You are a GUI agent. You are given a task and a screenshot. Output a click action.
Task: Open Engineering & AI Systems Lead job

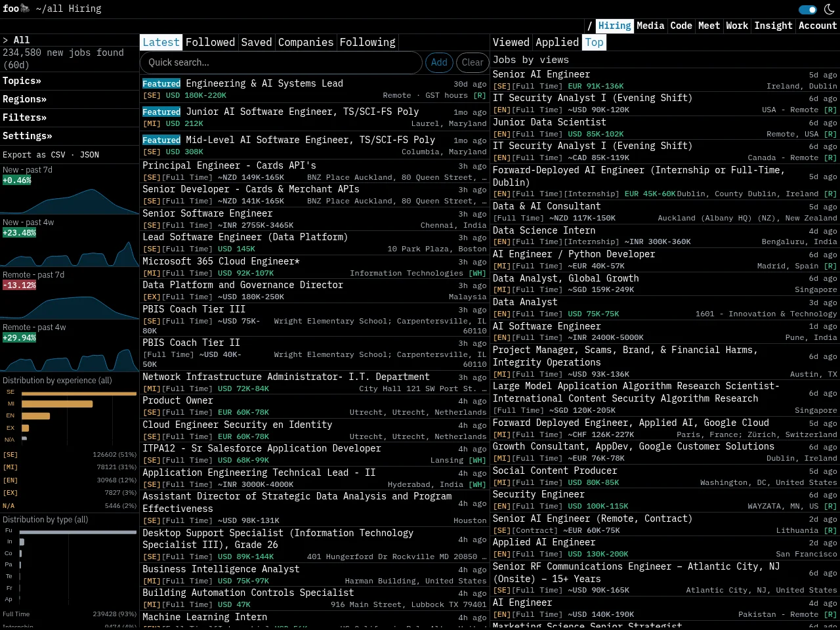[314, 89]
